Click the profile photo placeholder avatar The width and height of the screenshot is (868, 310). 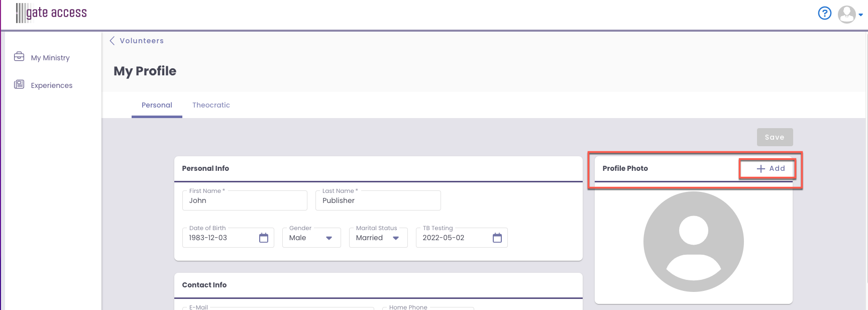[693, 242]
